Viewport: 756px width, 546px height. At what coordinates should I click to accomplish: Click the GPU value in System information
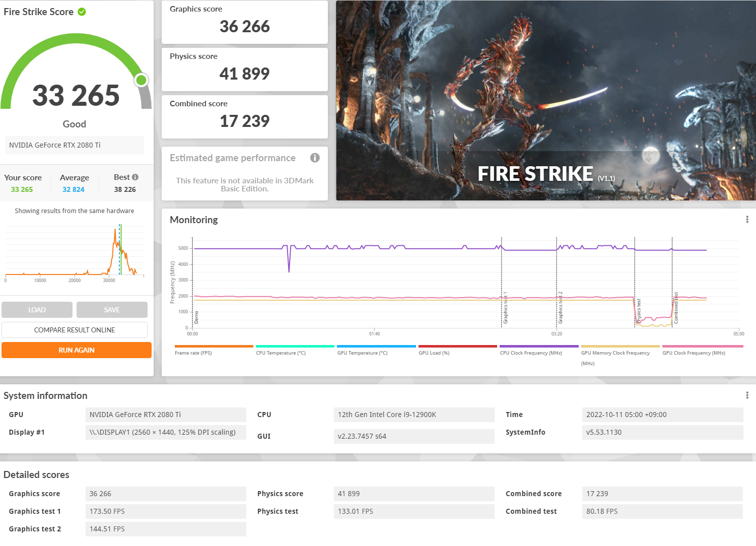click(x=166, y=415)
